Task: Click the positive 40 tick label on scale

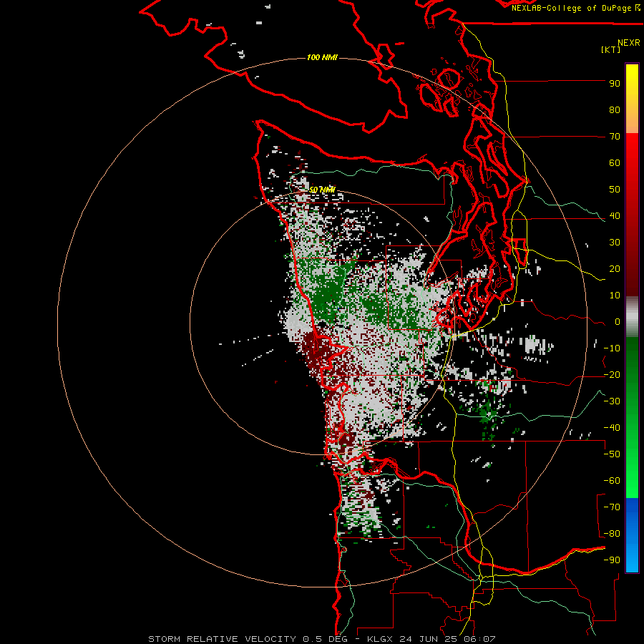Action: 615,216
